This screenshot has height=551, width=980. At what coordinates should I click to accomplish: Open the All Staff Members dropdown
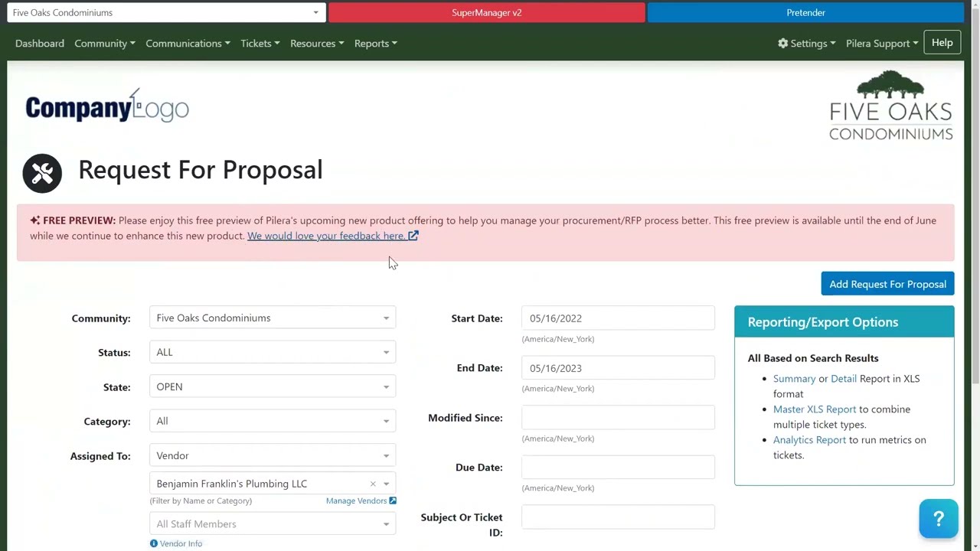pos(273,524)
